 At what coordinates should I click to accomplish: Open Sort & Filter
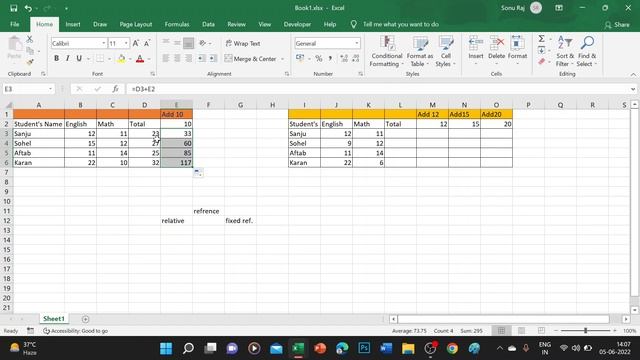click(565, 51)
